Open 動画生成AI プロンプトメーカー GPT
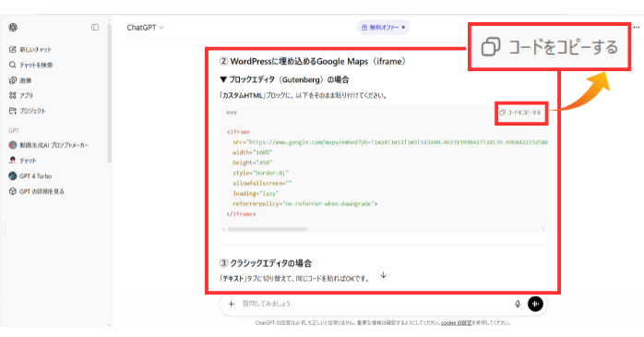 pyautogui.click(x=49, y=145)
